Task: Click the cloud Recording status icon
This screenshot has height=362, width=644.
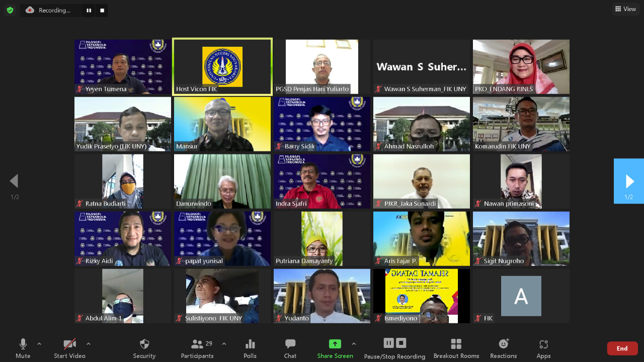Action: pos(30,10)
